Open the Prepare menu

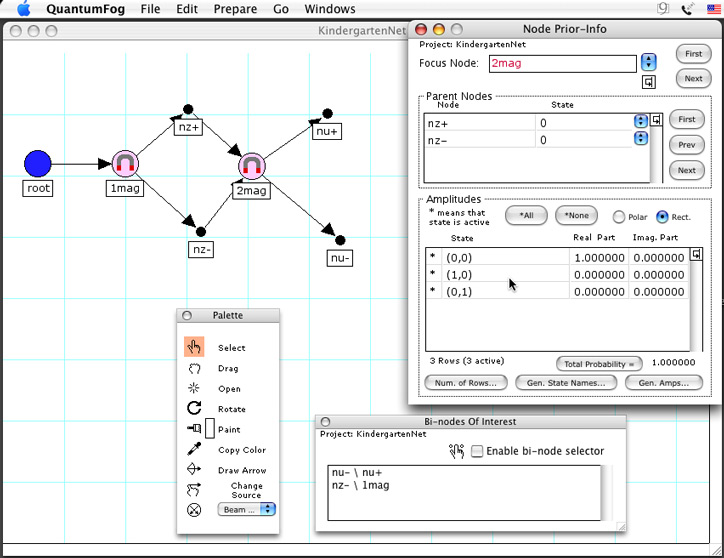tap(235, 9)
